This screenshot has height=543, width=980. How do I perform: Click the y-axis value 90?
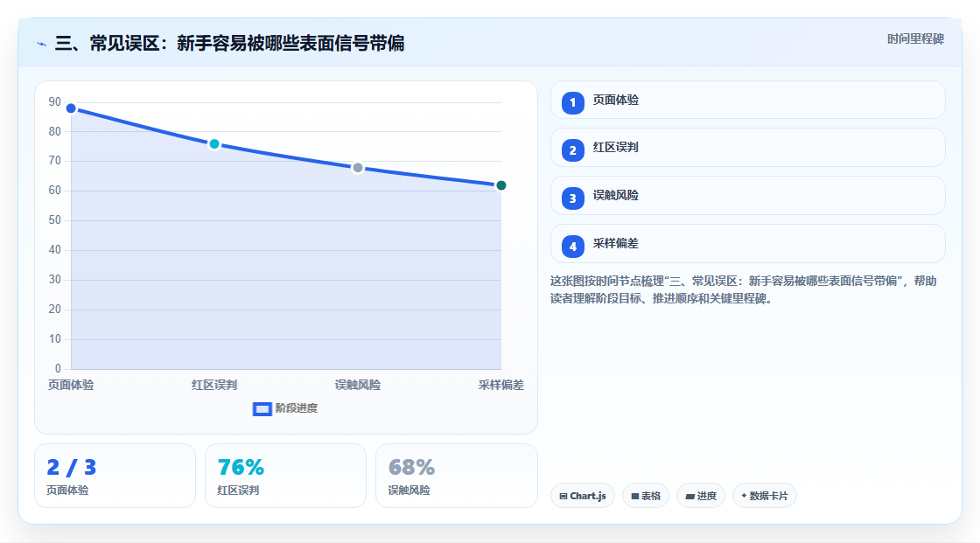[55, 101]
